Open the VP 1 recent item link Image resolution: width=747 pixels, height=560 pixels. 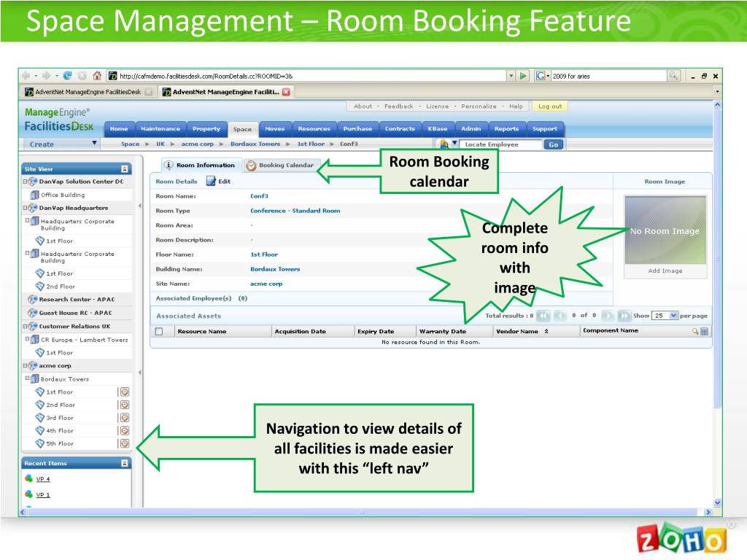(43, 495)
